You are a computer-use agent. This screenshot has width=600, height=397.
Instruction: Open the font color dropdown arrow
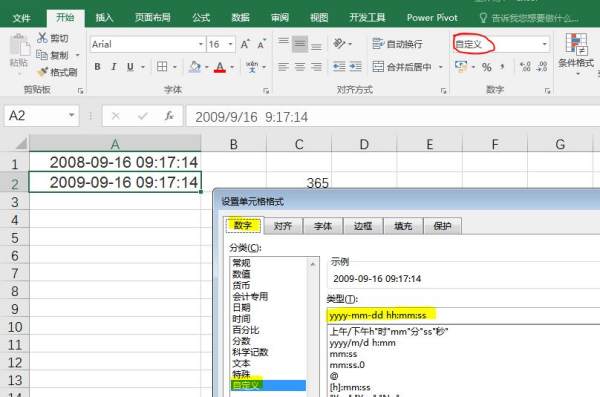232,67
